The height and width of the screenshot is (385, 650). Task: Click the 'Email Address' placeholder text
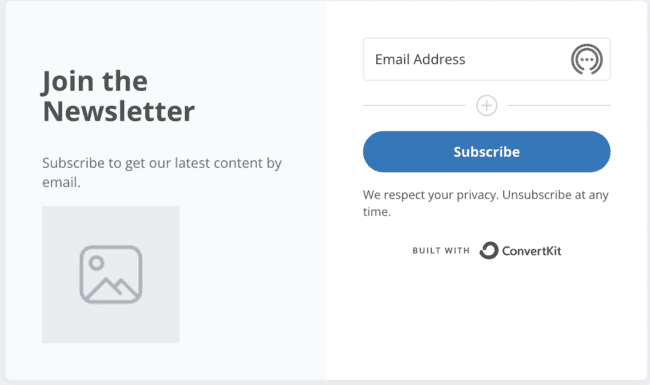tap(420, 59)
